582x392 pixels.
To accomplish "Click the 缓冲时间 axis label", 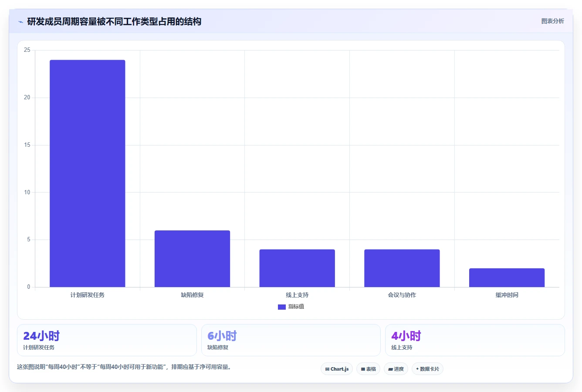I will tap(507, 295).
